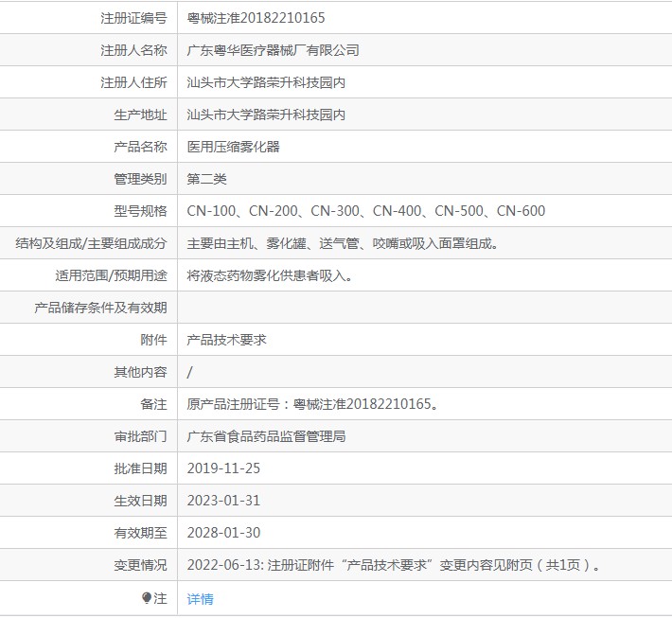Select product name 医用压缩雾化器
The width and height of the screenshot is (672, 618).
[233, 147]
